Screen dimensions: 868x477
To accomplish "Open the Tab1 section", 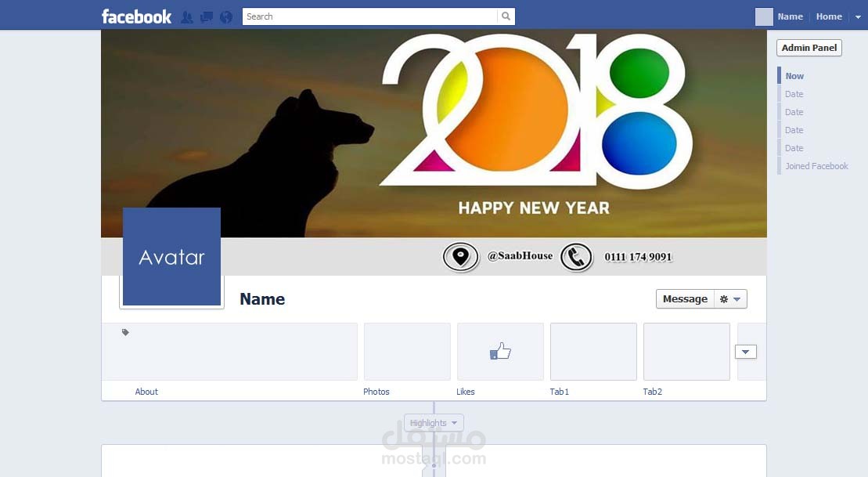I will click(x=559, y=392).
